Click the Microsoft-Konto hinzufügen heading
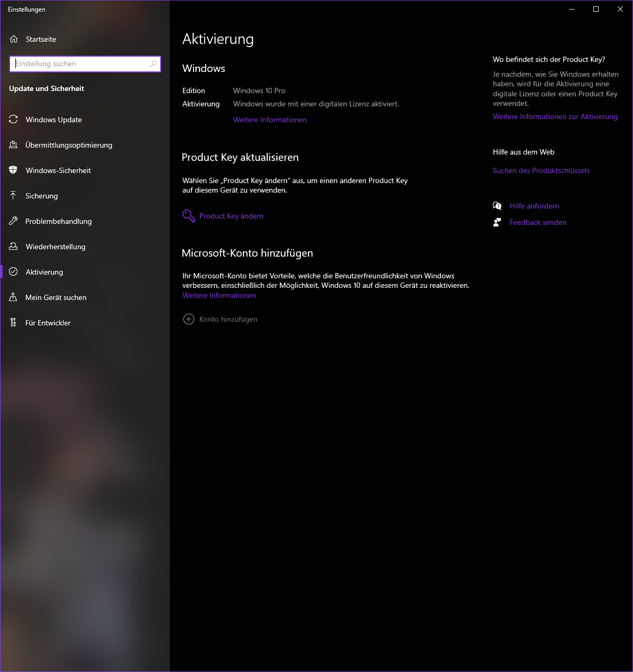 point(247,253)
